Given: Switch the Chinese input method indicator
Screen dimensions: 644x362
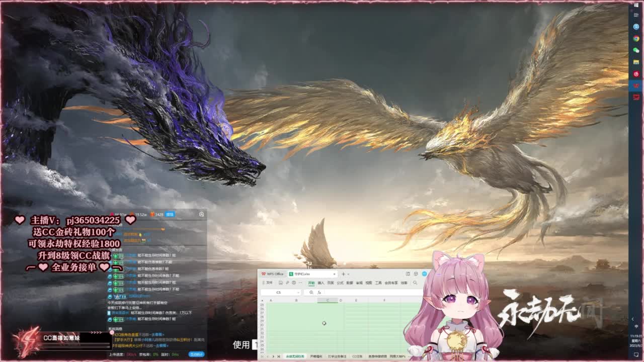Looking at the screenshot, I should click(636, 327).
